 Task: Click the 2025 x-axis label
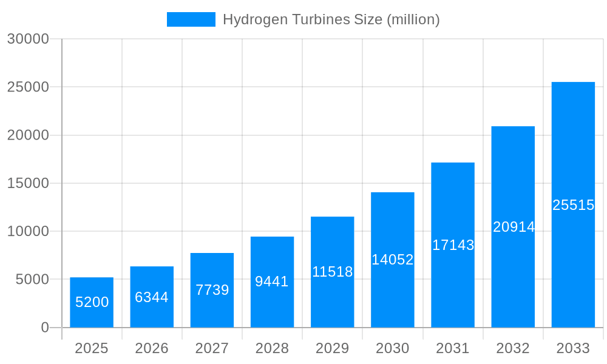coord(92,349)
